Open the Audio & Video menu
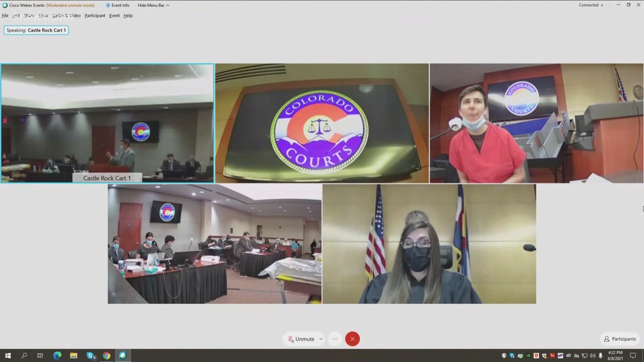 (66, 15)
